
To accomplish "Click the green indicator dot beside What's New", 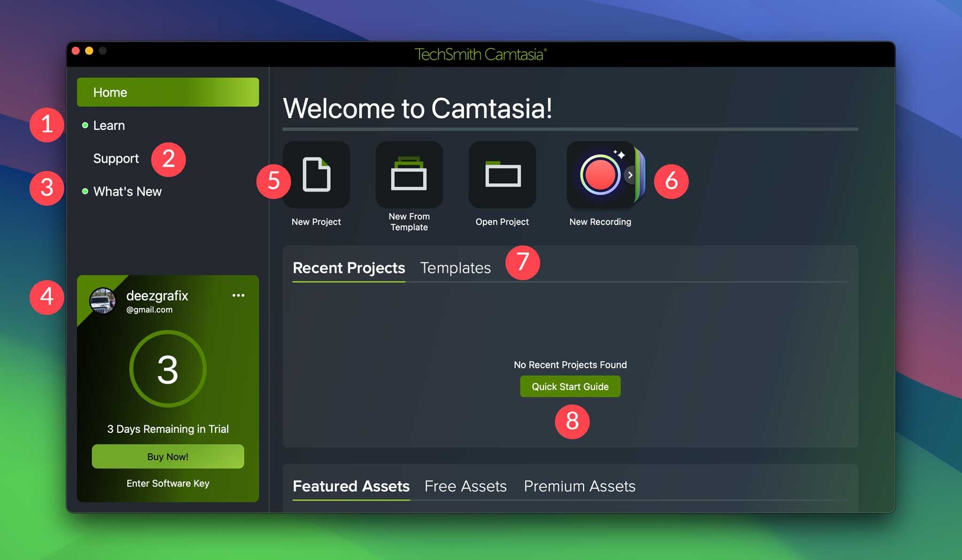I will click(x=84, y=191).
